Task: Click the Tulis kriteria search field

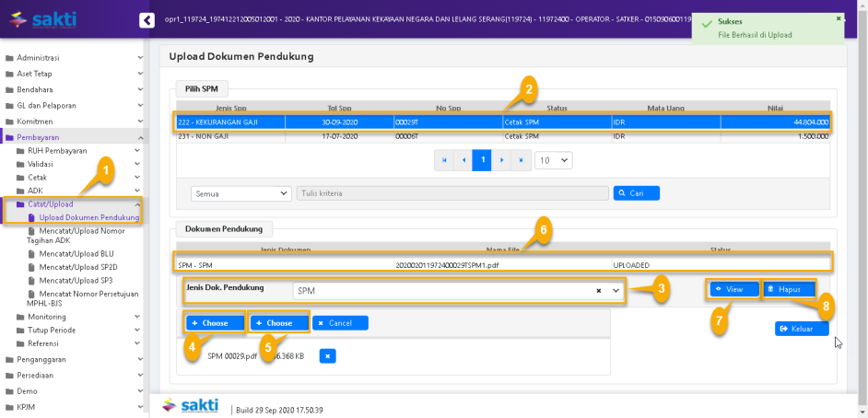Action: (452, 193)
